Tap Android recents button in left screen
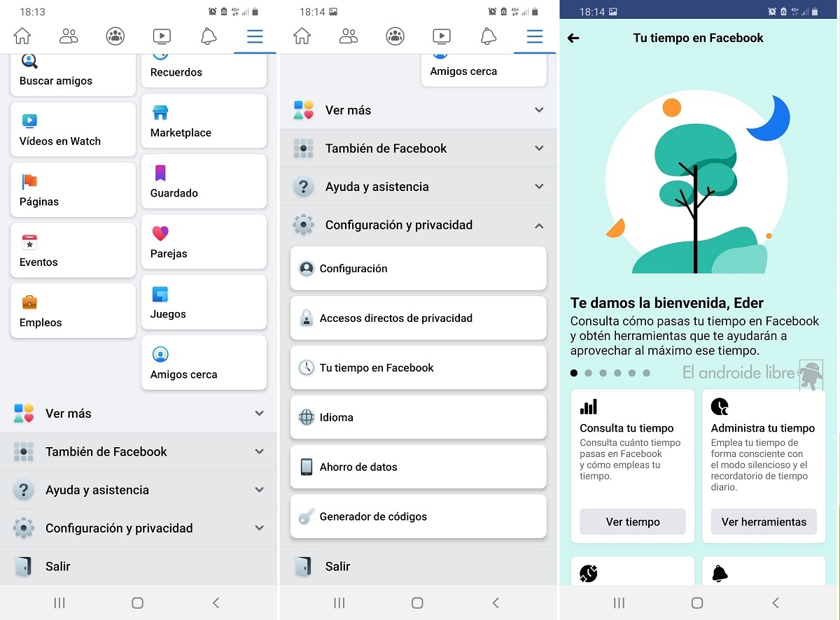Image resolution: width=840 pixels, height=620 pixels. (x=59, y=603)
